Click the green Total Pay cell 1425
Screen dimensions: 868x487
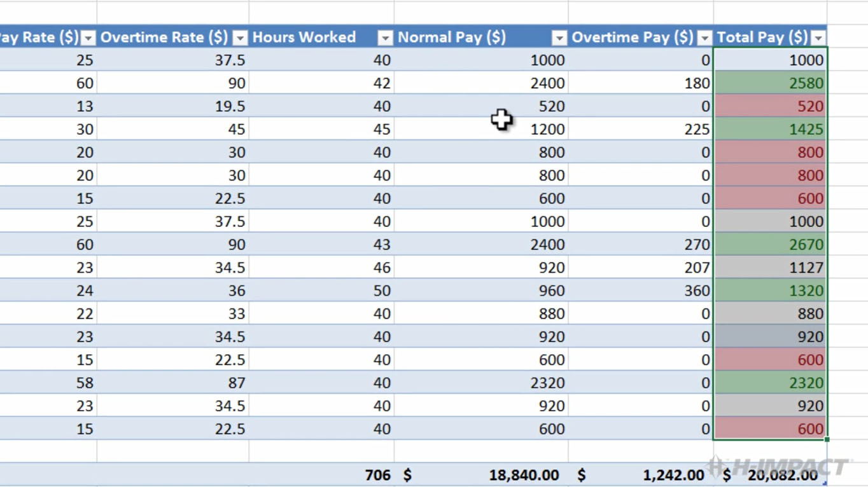[x=770, y=129]
